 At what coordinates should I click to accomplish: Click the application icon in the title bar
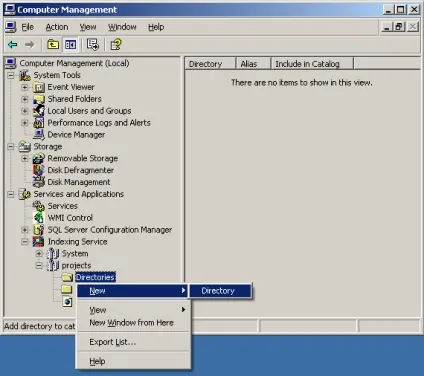tap(10, 9)
